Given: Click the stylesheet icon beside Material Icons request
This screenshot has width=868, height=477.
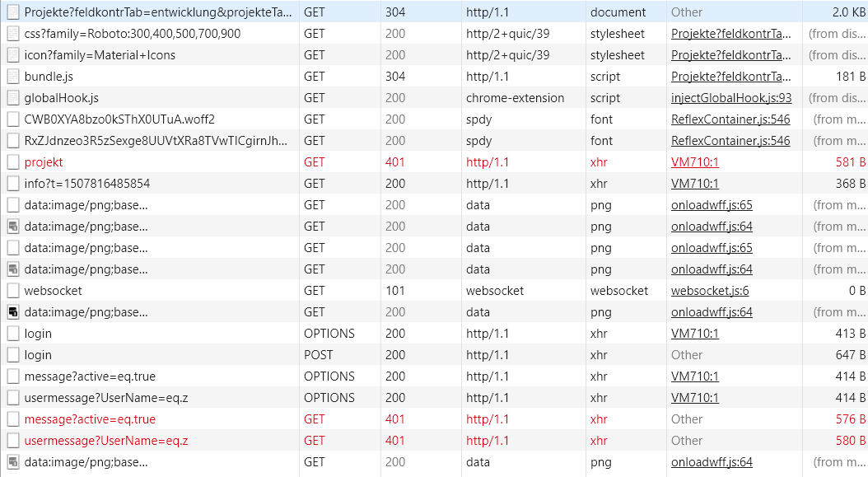Looking at the screenshot, I should (x=12, y=54).
